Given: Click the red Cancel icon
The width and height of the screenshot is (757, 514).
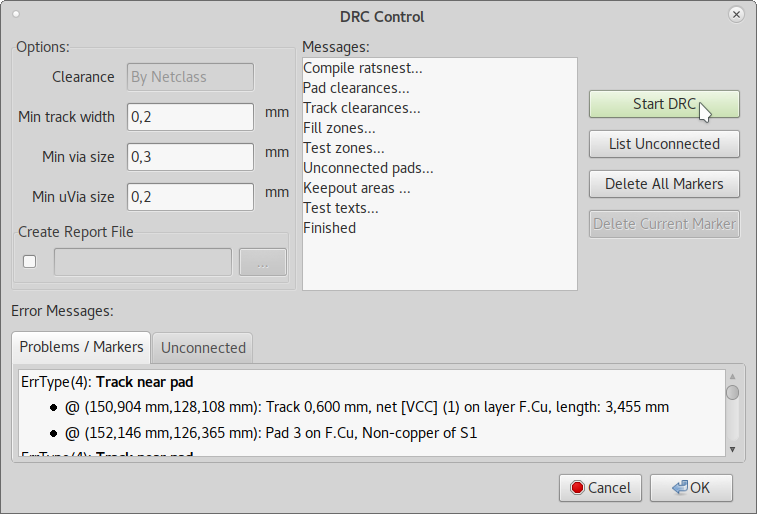Looking at the screenshot, I should pos(576,488).
